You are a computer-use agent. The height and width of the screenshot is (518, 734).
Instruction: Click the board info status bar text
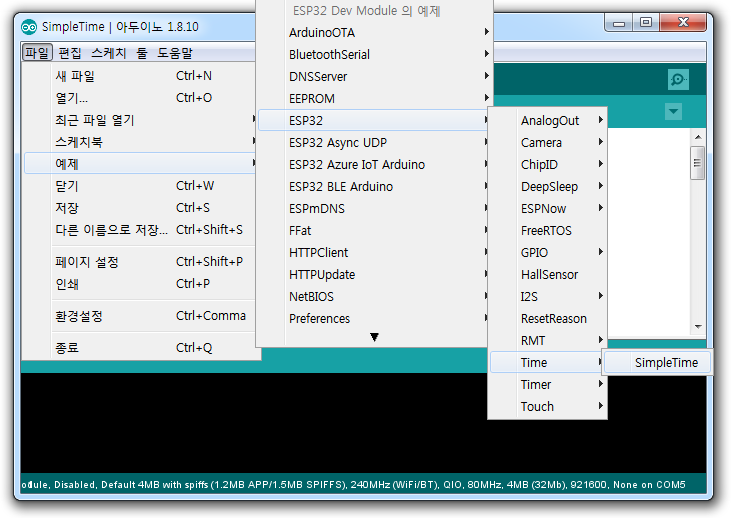point(353,485)
